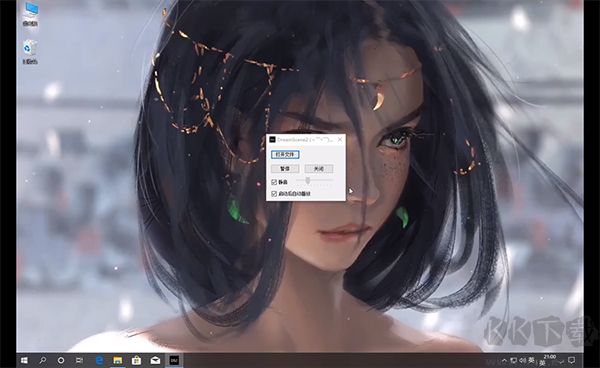This screenshot has width=600, height=368.
Task: Open the Action Center notification icon
Action: point(572,360)
